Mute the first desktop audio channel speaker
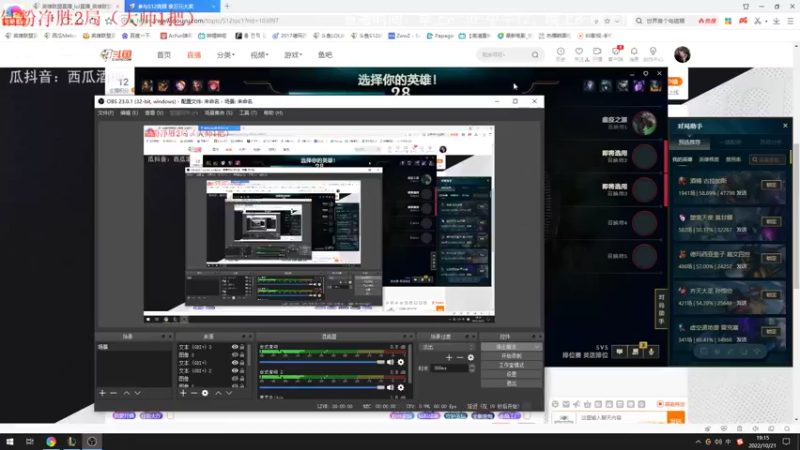Screen dimensions: 800x450 [x=390, y=362]
